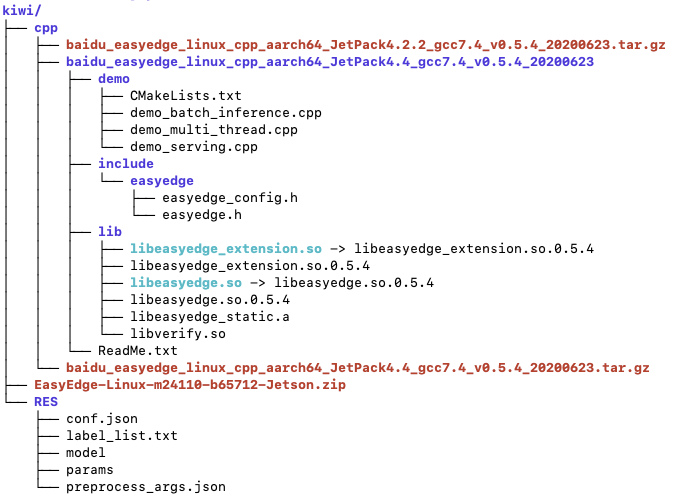Click EasyEdge-Linux-m24110-b65712-Jetson.zip filename

pos(190,385)
